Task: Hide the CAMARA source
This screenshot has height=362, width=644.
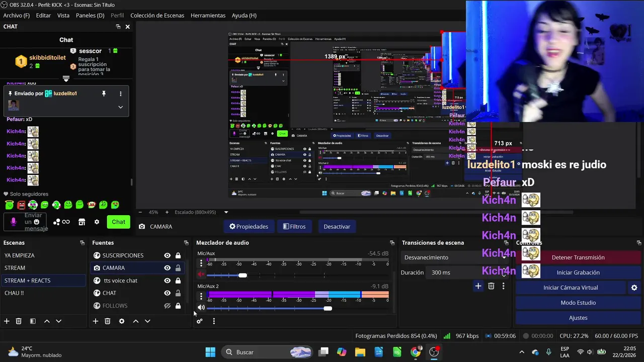Action: (x=167, y=268)
